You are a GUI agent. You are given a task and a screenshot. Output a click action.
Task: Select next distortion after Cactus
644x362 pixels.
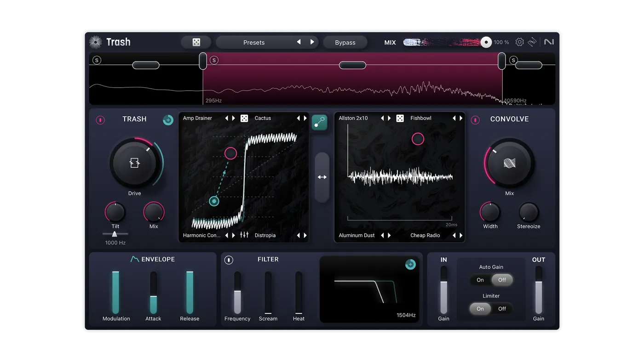pyautogui.click(x=305, y=118)
